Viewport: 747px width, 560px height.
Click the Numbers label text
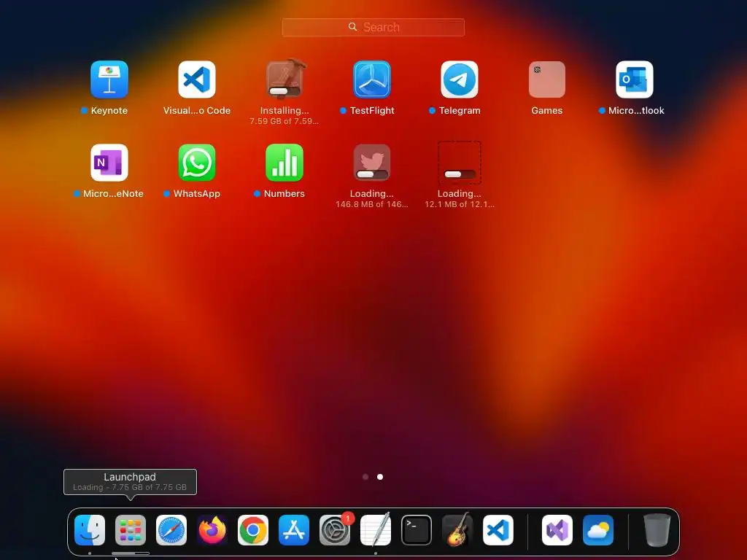pos(285,194)
